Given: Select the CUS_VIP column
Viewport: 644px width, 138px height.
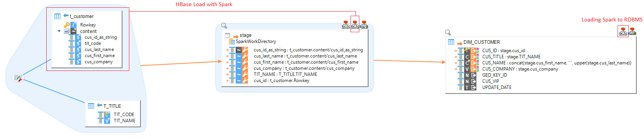Looking at the screenshot, I should point(491,81).
